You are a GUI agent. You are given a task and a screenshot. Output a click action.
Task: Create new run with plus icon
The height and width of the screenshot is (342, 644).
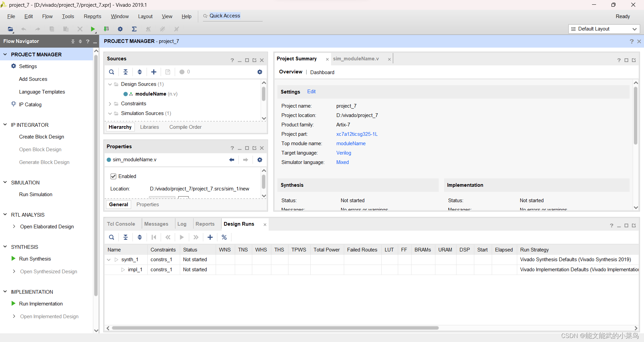210,237
